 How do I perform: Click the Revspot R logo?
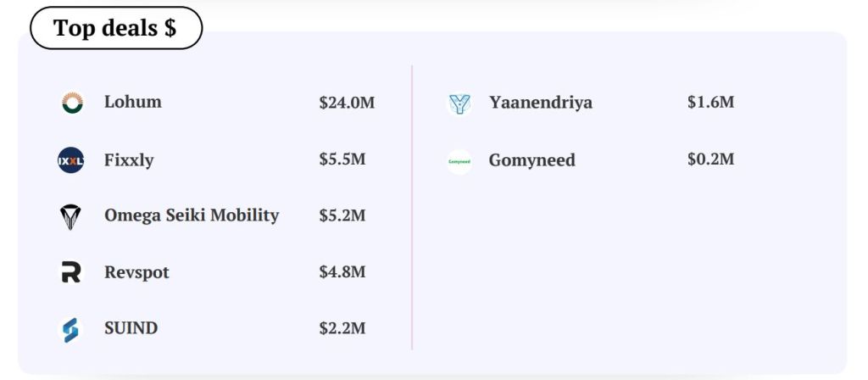pos(71,272)
